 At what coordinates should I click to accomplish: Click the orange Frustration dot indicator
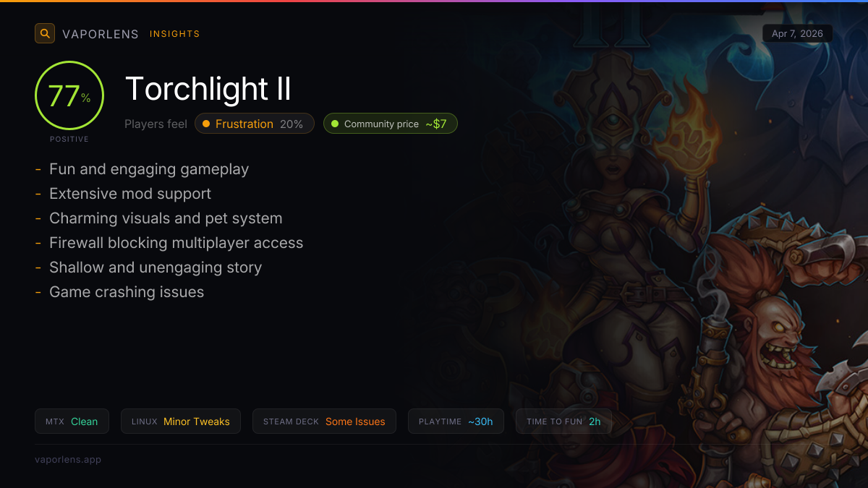tap(206, 124)
